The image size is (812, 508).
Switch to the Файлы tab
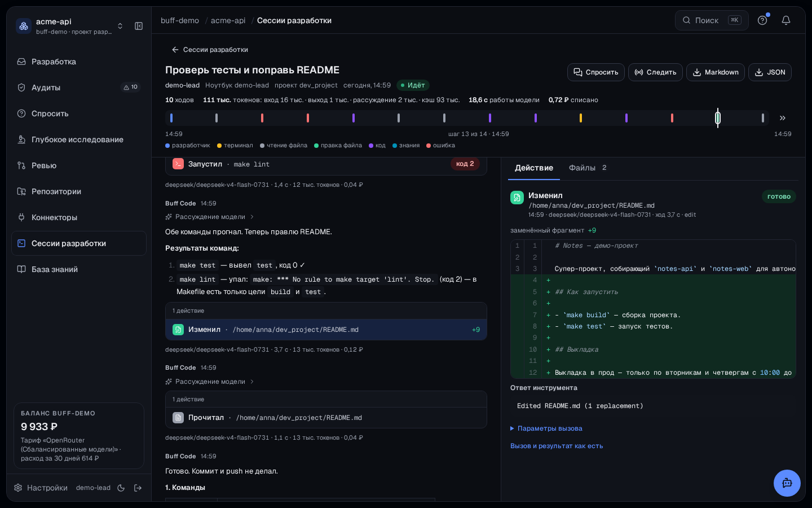click(x=588, y=168)
